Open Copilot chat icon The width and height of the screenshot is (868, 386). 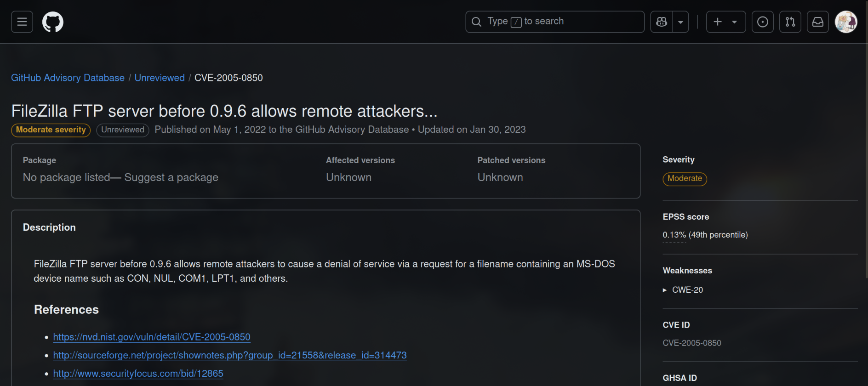point(662,22)
